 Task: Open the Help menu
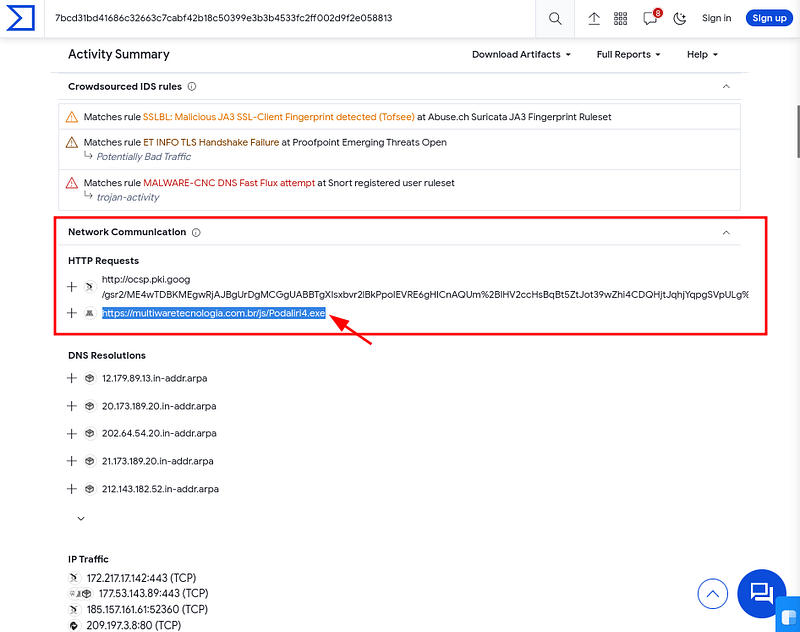(x=702, y=55)
